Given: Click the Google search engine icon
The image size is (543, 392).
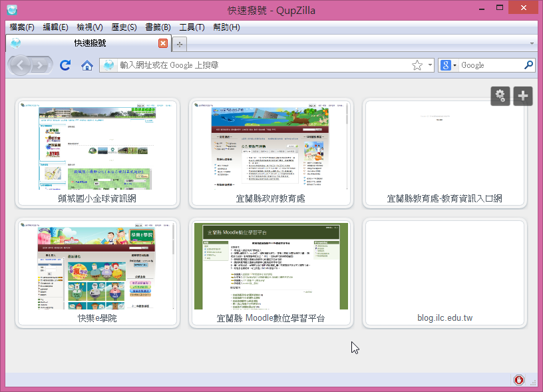Looking at the screenshot, I should [x=446, y=65].
